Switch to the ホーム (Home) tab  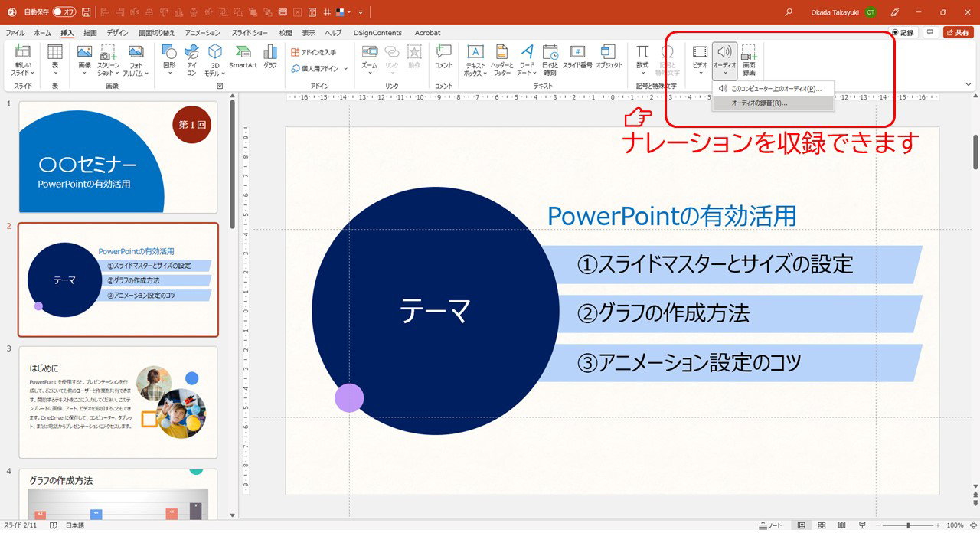(43, 33)
